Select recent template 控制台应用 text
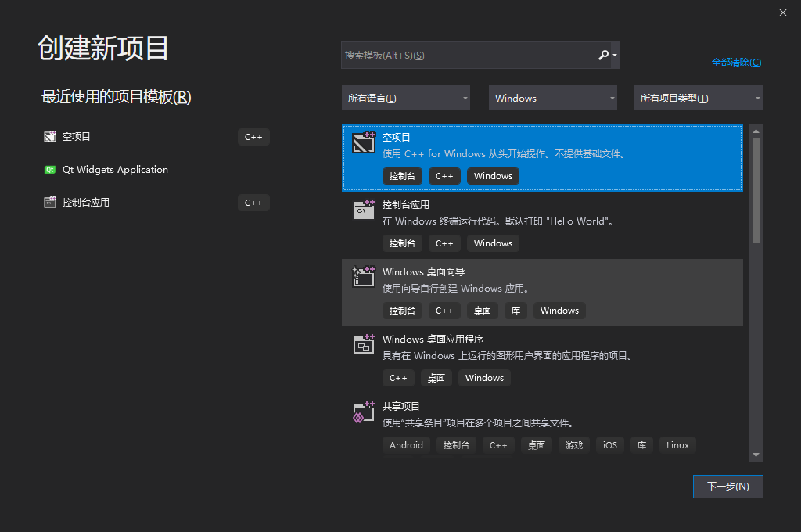The width and height of the screenshot is (801, 532). pos(86,203)
